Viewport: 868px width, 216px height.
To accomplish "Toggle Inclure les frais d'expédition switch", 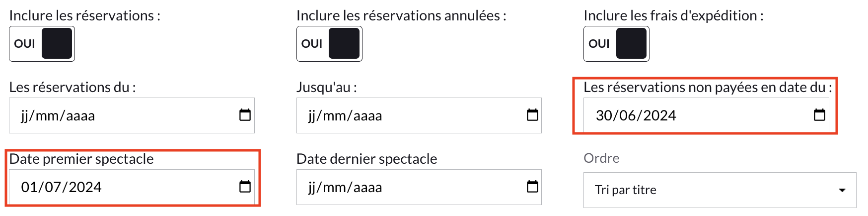I will pyautogui.click(x=616, y=44).
